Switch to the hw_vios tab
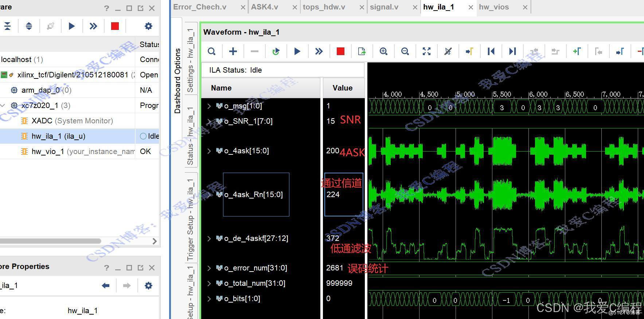644x319 pixels. coord(494,7)
